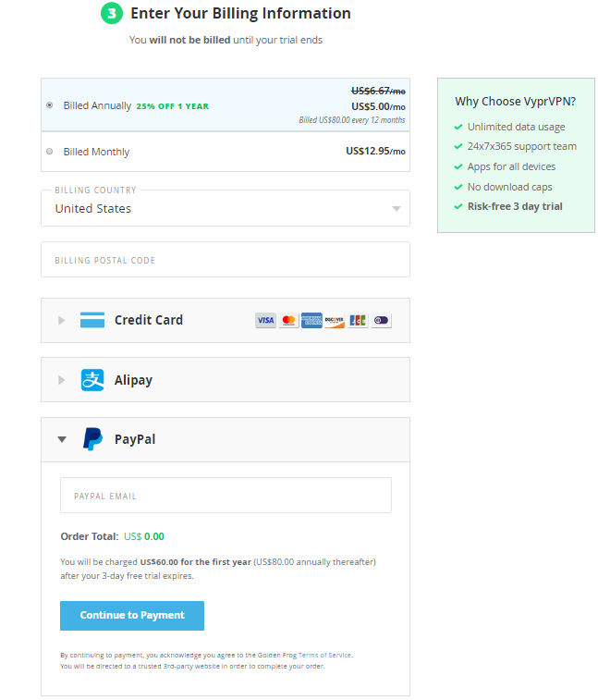The height and width of the screenshot is (700, 598).
Task: Click the Why Choose VyprVPN? heading
Action: coord(516,102)
